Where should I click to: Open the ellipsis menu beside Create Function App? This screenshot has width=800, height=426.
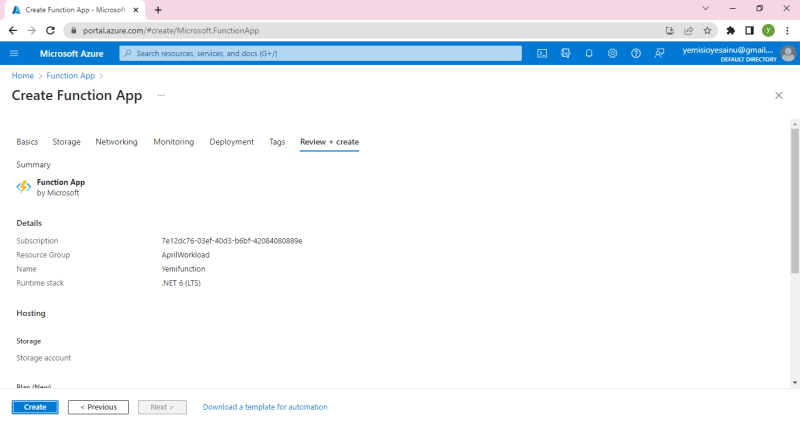click(161, 95)
